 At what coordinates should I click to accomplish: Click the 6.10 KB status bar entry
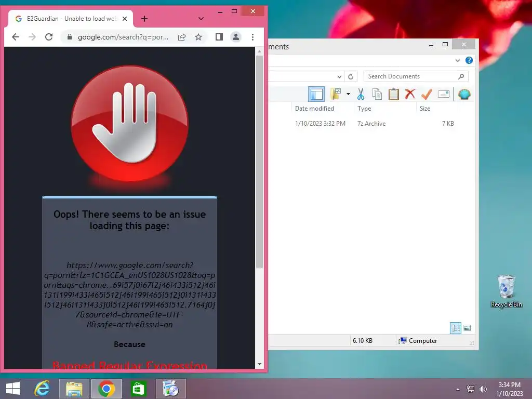pyautogui.click(x=362, y=341)
